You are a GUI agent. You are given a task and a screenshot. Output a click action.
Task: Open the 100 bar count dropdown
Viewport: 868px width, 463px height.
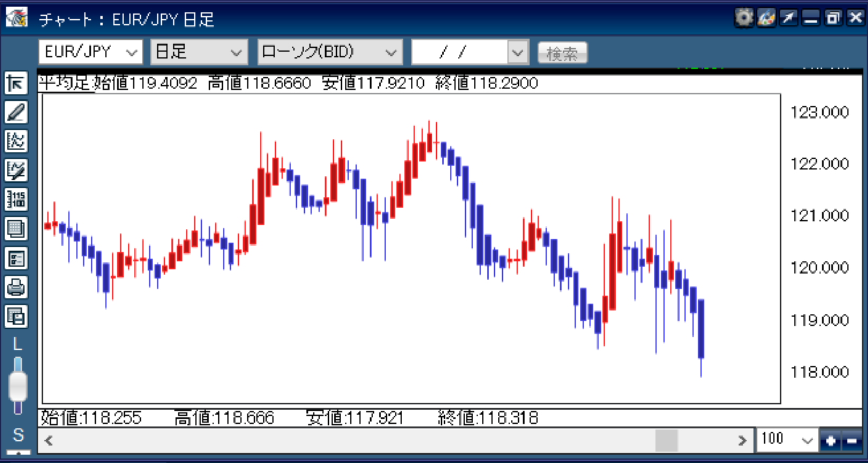(x=787, y=440)
